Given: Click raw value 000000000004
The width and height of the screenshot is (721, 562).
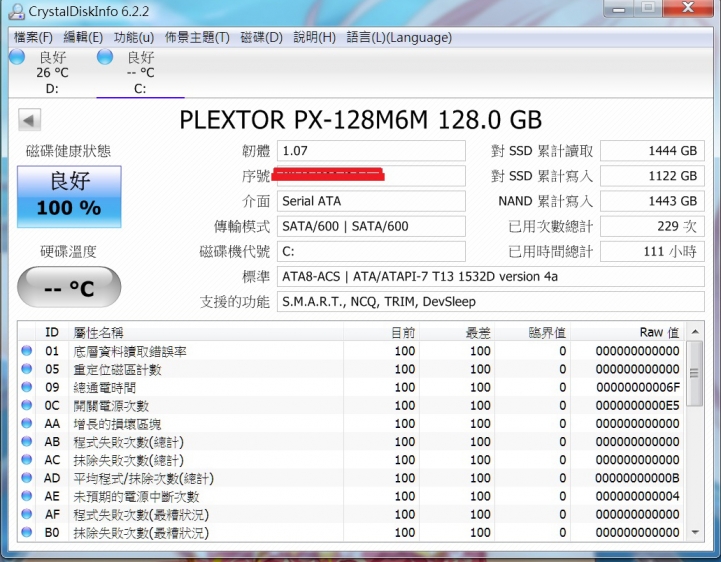Looking at the screenshot, I should pos(637,496).
